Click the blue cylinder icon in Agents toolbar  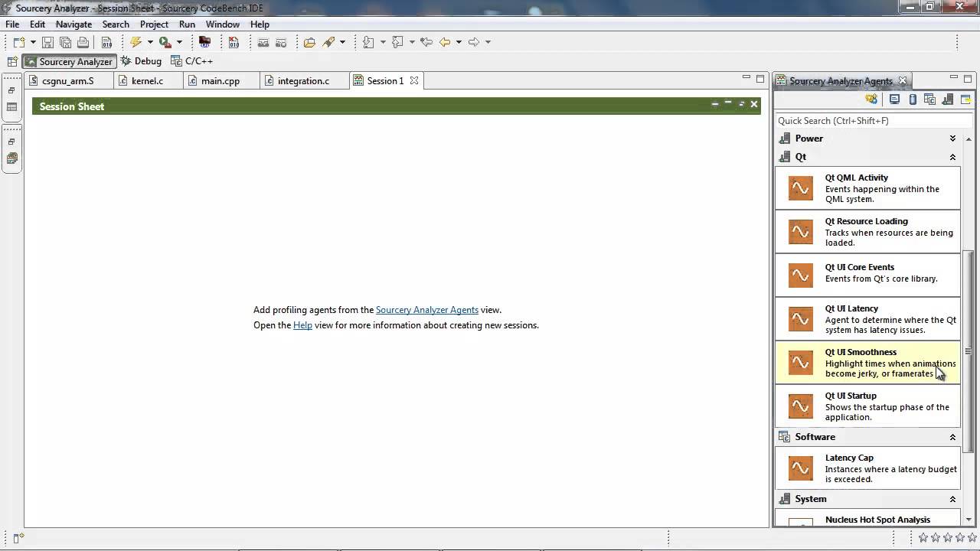coord(913,99)
